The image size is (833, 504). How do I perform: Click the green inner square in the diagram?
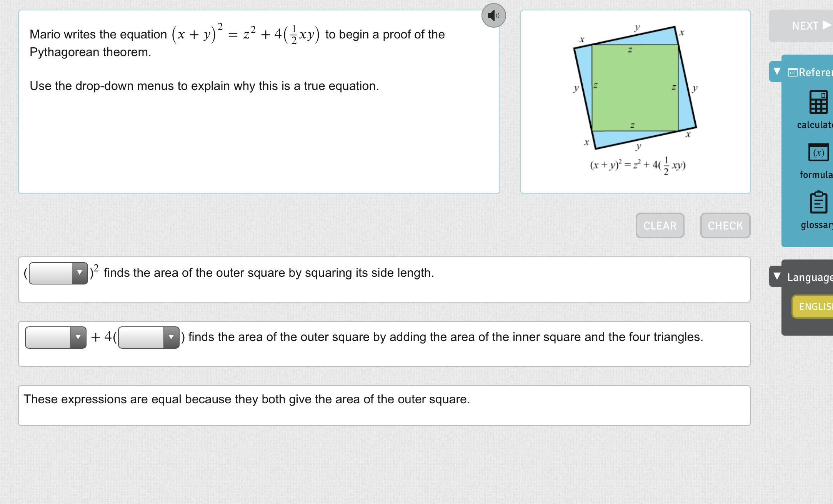point(635,88)
